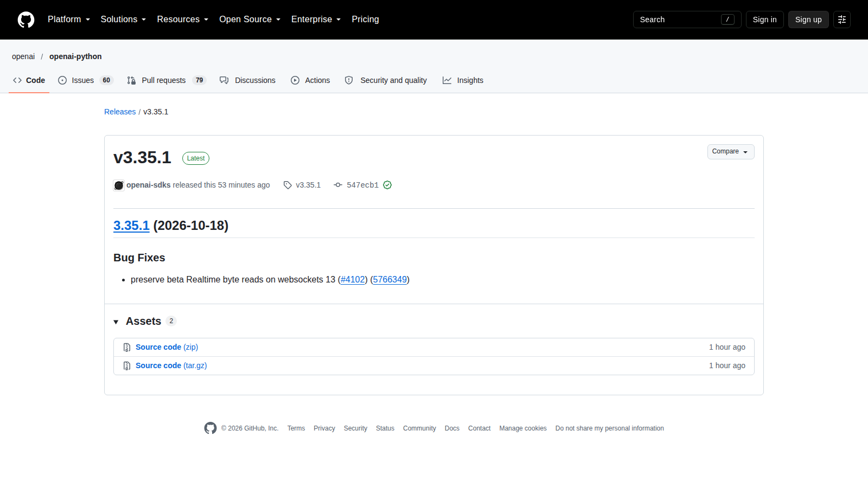Go back to Releases breadcrumb

[x=120, y=112]
